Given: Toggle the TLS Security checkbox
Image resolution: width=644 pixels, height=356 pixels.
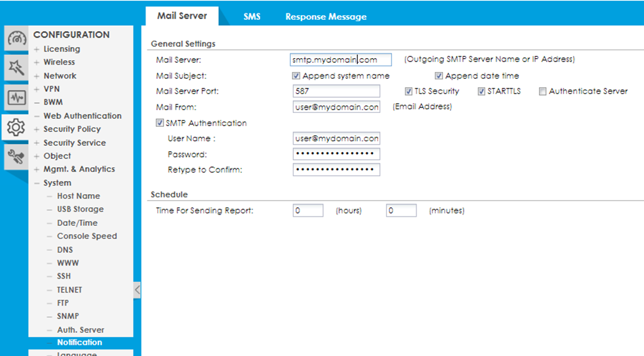Looking at the screenshot, I should pos(409,91).
